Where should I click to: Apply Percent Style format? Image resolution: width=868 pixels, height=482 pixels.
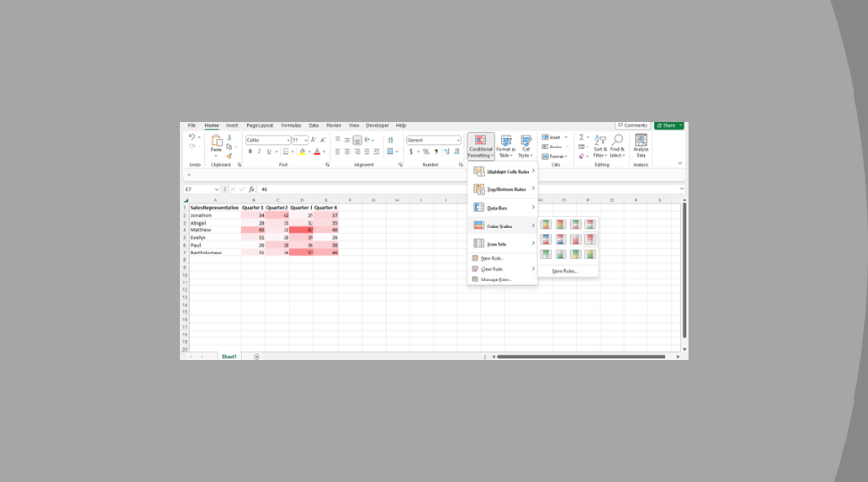pos(426,151)
